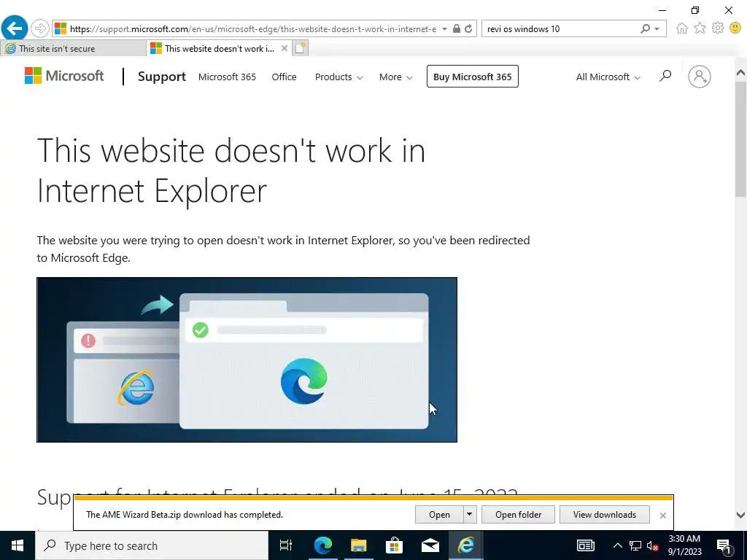
Task: Open the dropdown arrow beside Open button
Action: coord(469,514)
